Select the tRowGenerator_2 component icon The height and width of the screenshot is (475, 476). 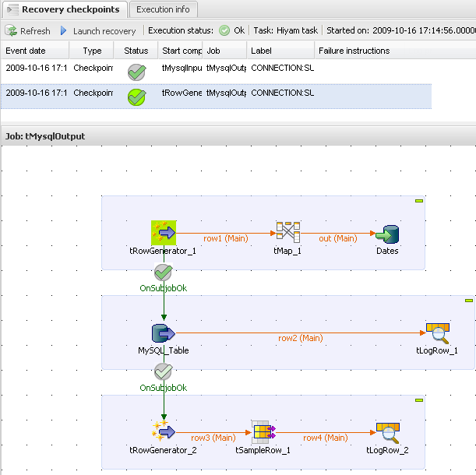pos(164,432)
